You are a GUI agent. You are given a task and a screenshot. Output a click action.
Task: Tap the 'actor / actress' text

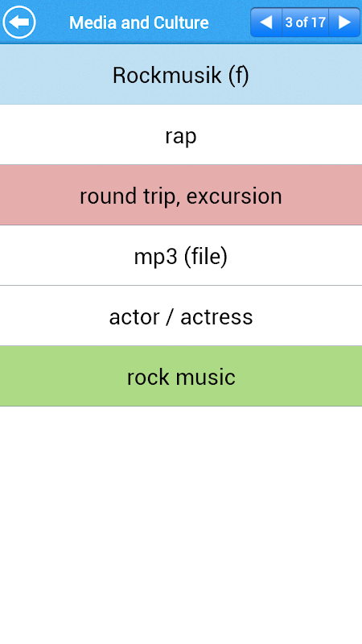tap(181, 317)
